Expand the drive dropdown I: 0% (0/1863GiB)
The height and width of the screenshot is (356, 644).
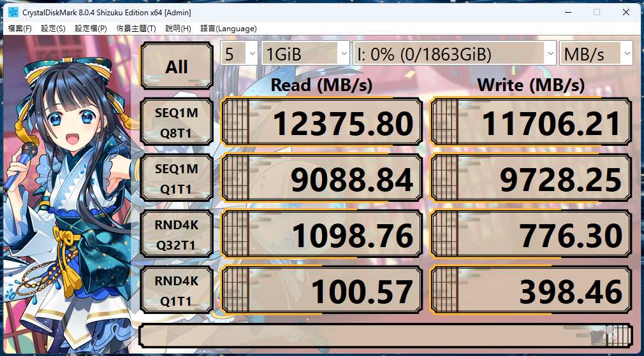pos(455,53)
